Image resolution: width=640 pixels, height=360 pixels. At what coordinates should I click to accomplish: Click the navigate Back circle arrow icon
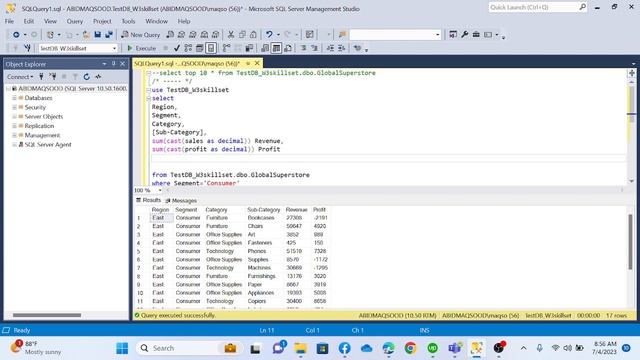(x=16, y=35)
